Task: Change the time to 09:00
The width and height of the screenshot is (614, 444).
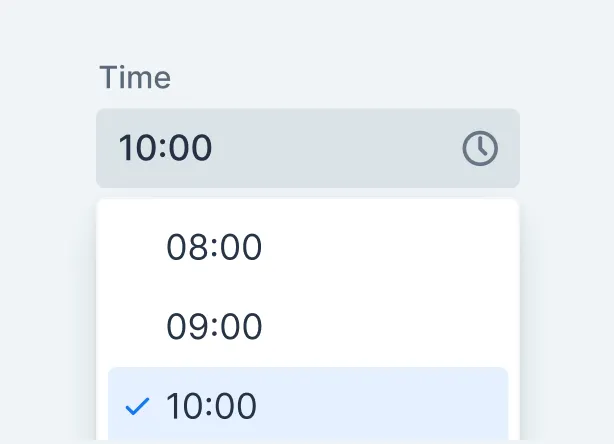Action: [x=214, y=327]
